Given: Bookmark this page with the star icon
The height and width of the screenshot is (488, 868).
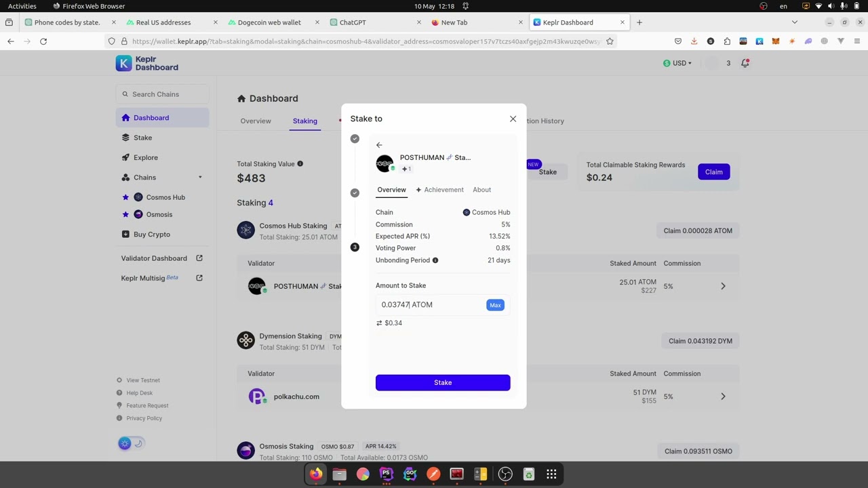Looking at the screenshot, I should tap(610, 41).
